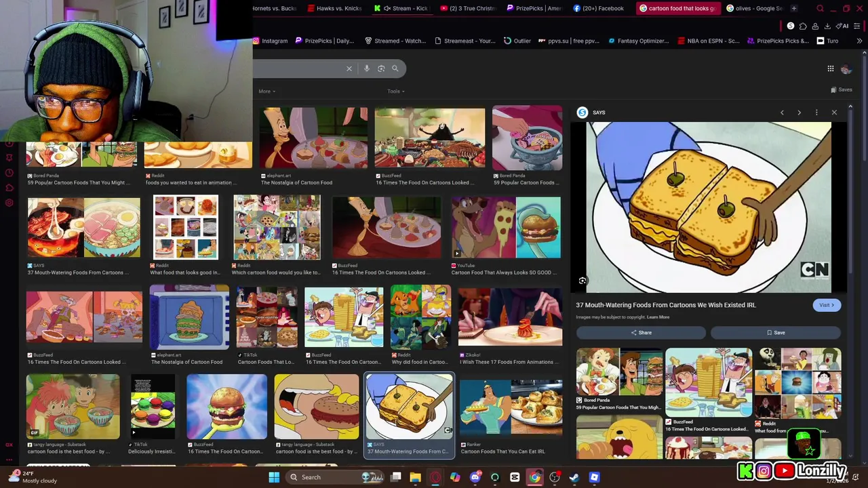Show more bookmarks overflow chevron
The height and width of the screenshot is (488, 868).
coord(859,41)
